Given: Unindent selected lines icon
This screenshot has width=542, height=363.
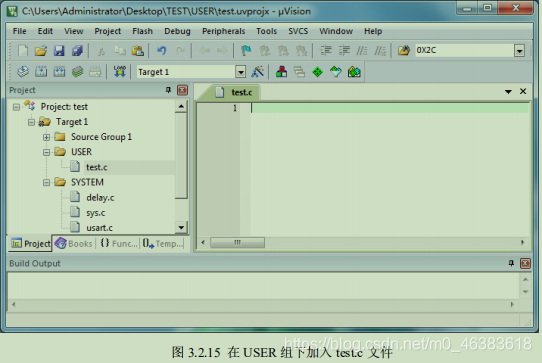Looking at the screenshot, I should tap(344, 51).
